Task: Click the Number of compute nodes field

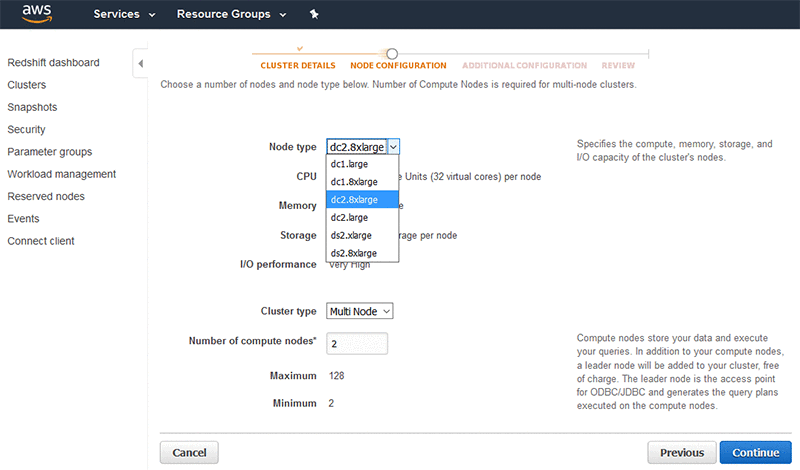Action: tap(357, 343)
